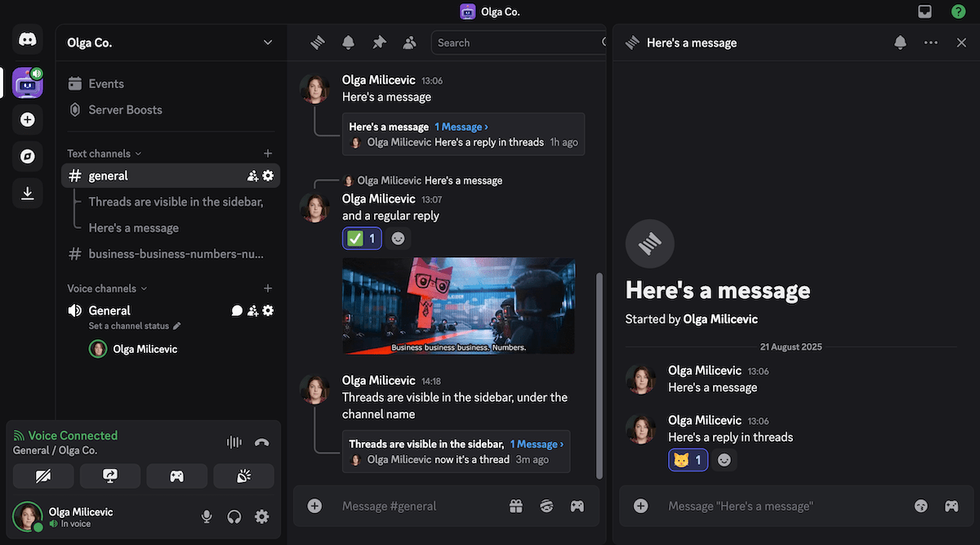Edit General voice channel settings gear
Screen dimensions: 980x545
point(268,310)
